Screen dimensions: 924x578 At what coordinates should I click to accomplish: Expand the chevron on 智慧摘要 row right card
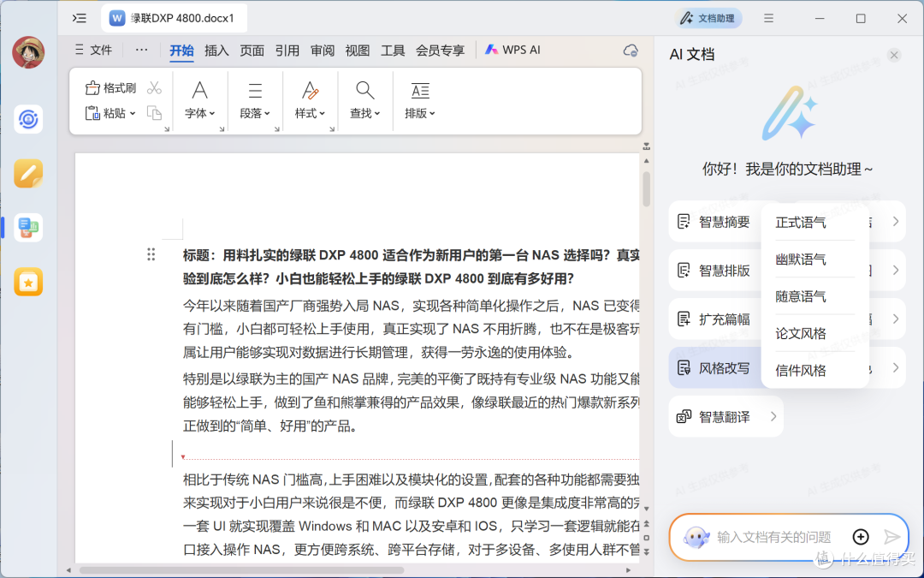coord(895,221)
